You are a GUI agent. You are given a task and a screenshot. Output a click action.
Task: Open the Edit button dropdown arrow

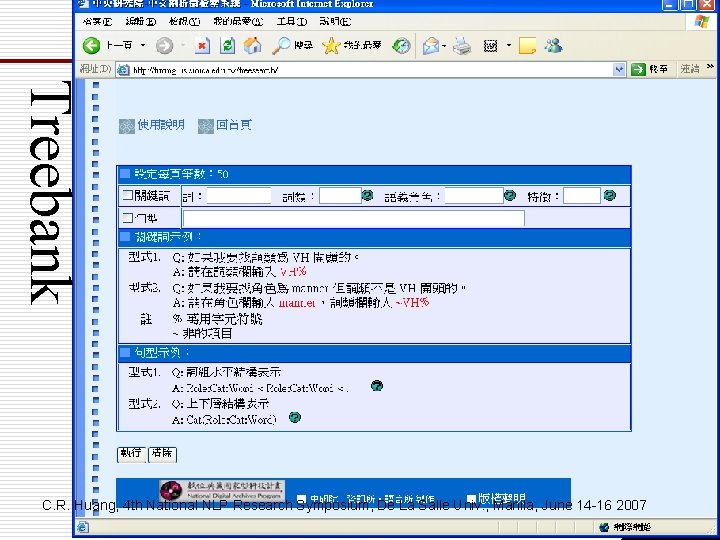(x=508, y=45)
